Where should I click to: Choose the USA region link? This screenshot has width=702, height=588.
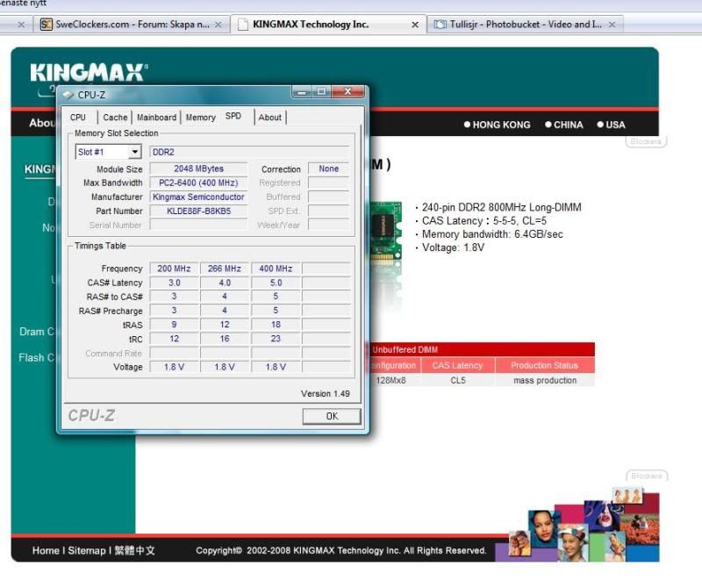tap(615, 125)
